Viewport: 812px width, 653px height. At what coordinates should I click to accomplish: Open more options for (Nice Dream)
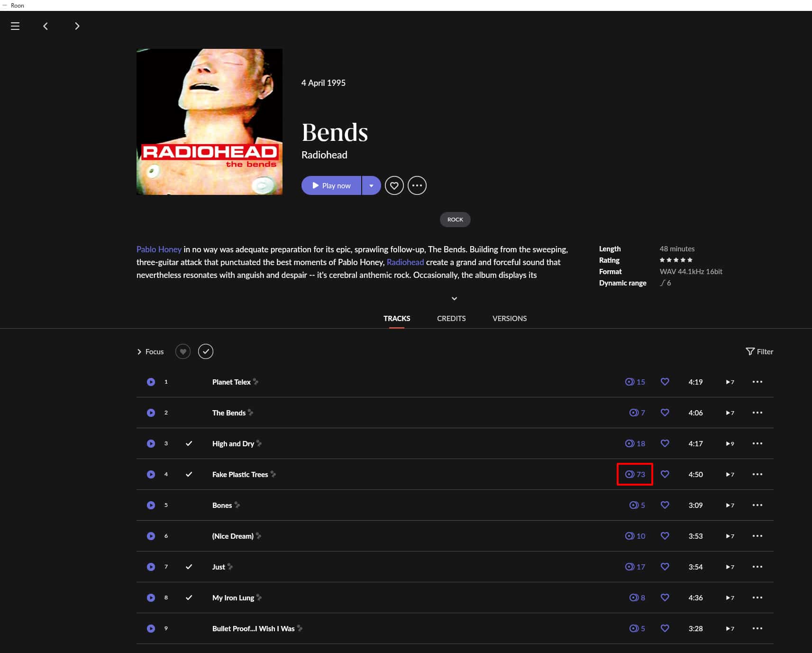click(x=757, y=536)
